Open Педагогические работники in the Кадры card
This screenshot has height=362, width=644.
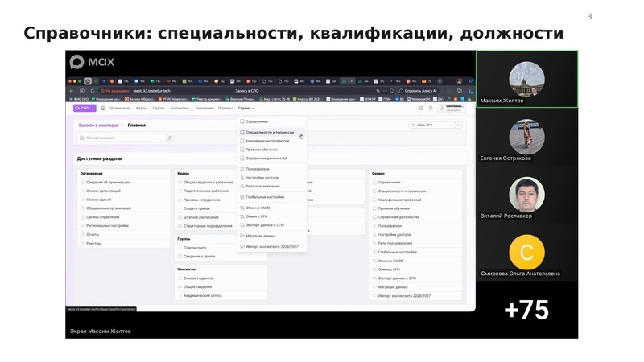click(x=206, y=191)
